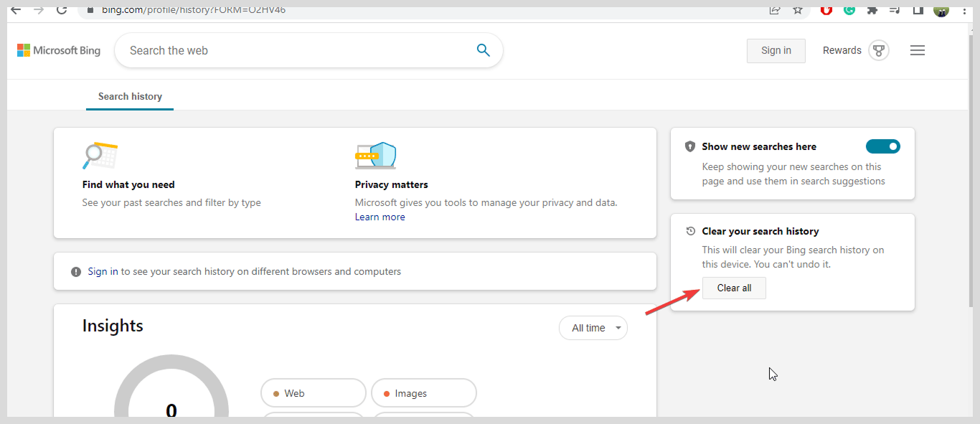Open the All time dropdown

(x=593, y=327)
